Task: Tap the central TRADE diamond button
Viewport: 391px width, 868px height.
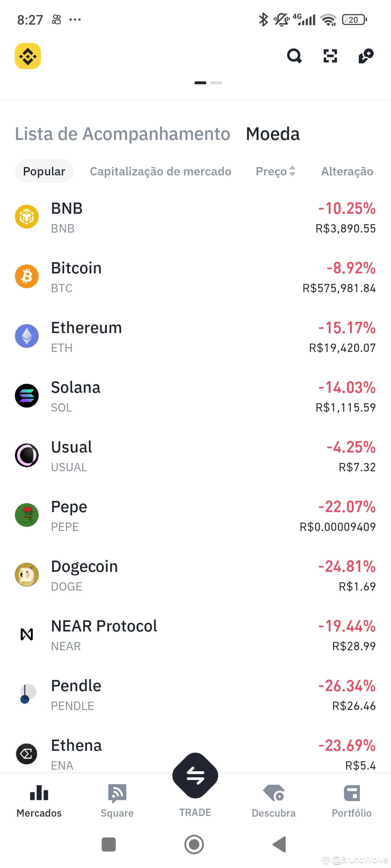Action: coord(195,775)
